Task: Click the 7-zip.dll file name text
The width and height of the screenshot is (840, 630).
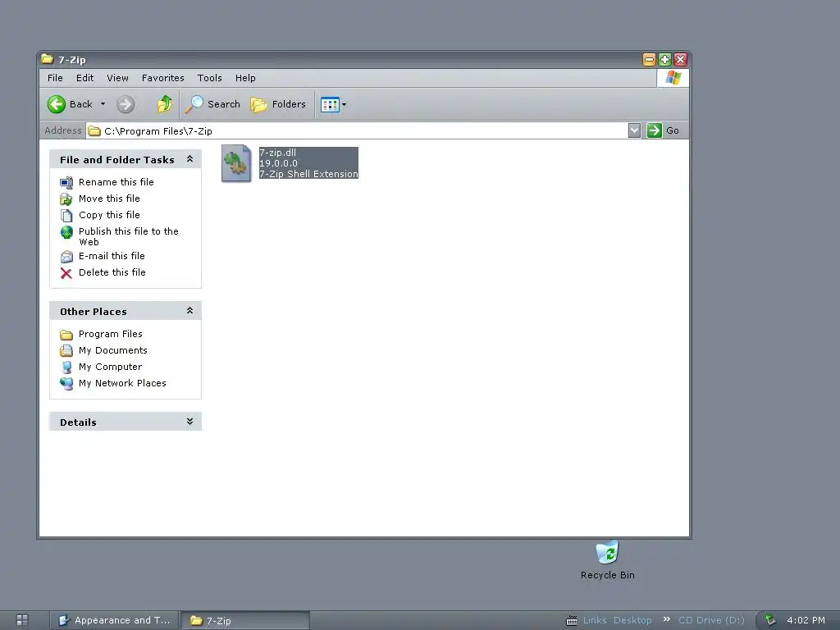Action: pos(277,153)
